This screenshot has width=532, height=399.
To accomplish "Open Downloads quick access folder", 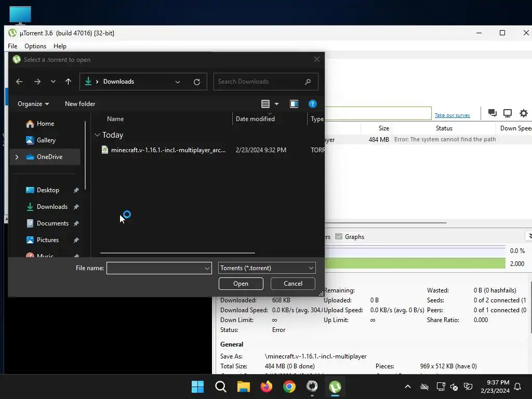I will (52, 207).
